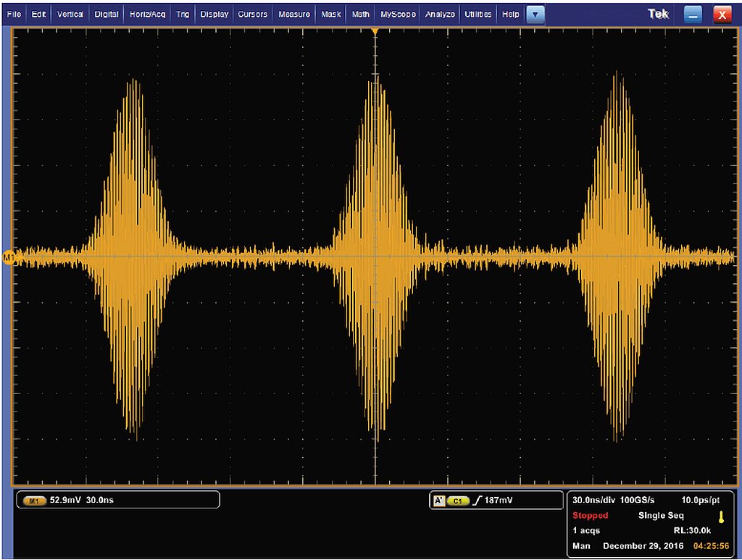Open the Measure menu
Viewport: 742px width, 560px height.
294,14
